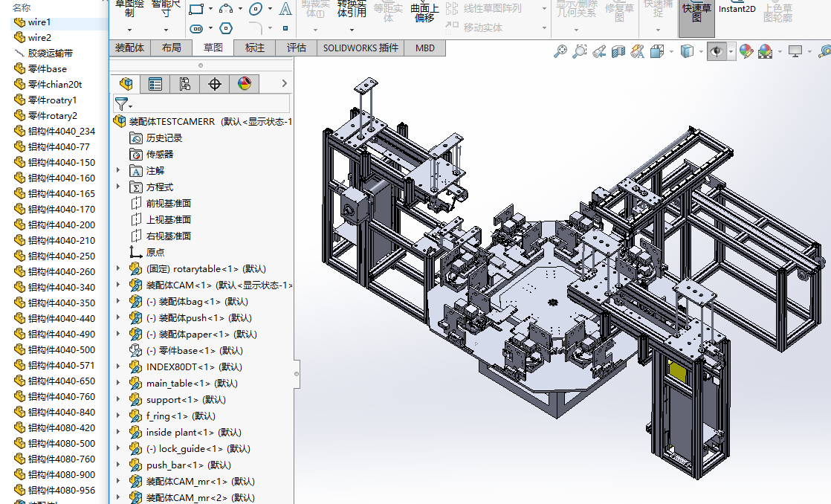This screenshot has height=504, width=831.
Task: Open the Edit Appearance color ball icon
Action: (746, 51)
